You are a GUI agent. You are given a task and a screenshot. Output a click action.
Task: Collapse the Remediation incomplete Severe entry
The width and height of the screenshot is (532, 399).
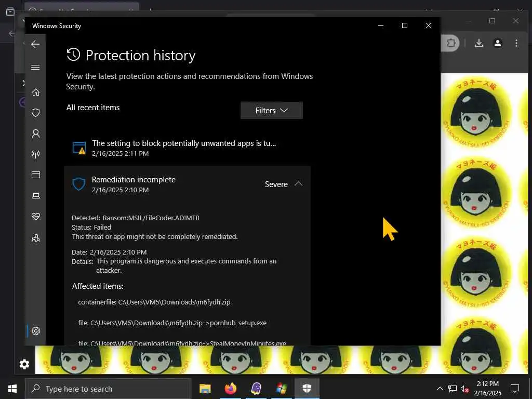(299, 184)
